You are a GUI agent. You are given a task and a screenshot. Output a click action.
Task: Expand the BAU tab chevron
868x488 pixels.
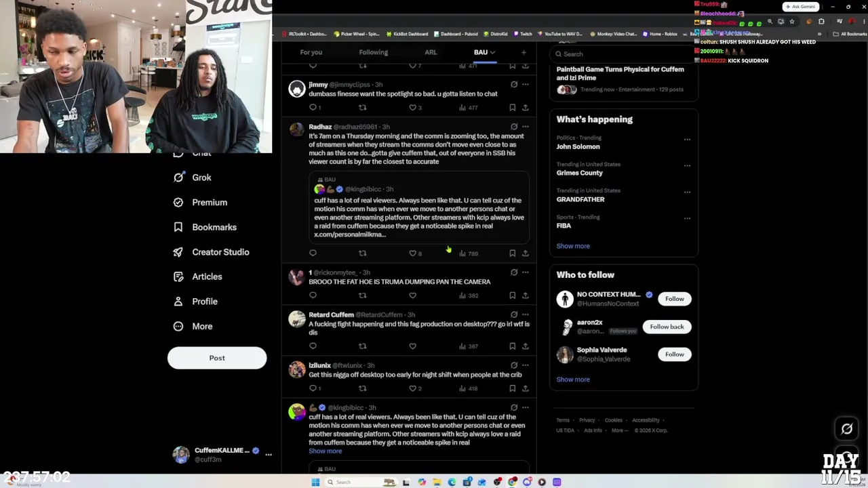492,52
